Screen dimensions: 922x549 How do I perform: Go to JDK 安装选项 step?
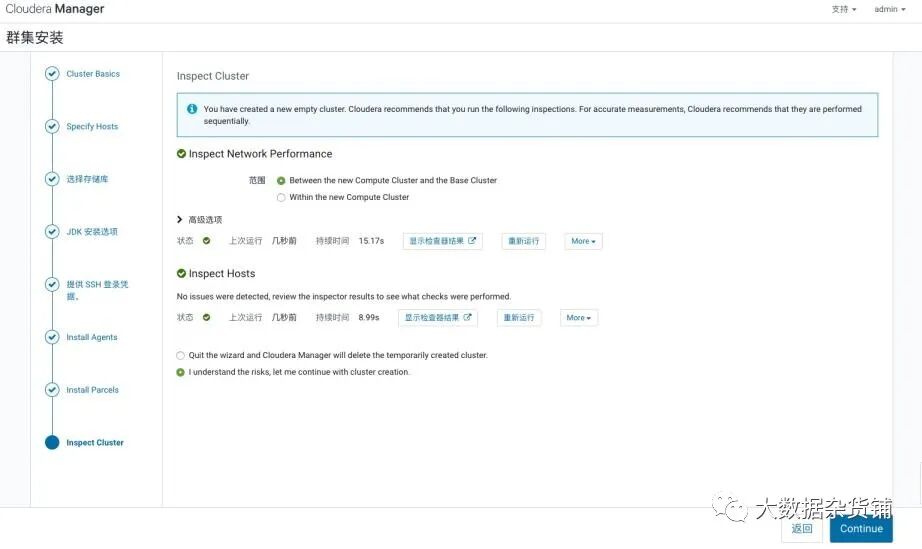point(92,232)
